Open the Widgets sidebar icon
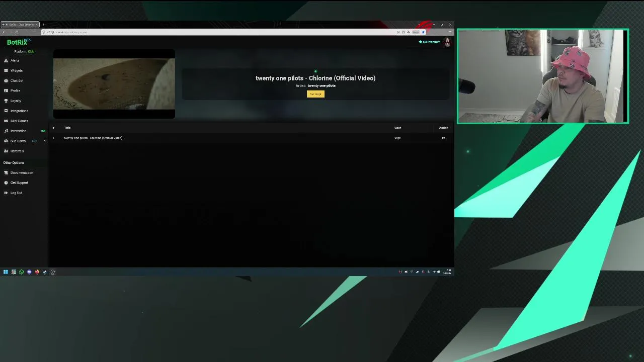Viewport: 644px width, 362px height. pos(6,70)
